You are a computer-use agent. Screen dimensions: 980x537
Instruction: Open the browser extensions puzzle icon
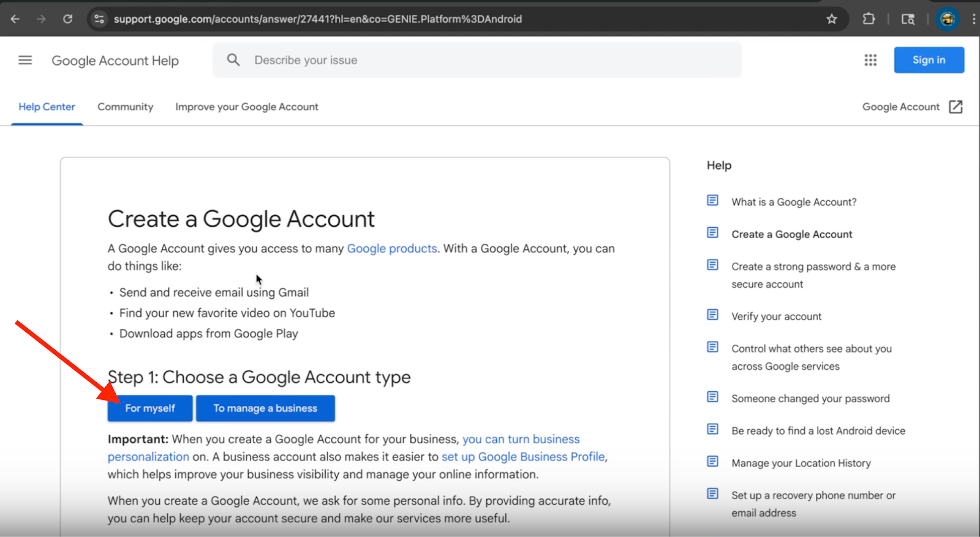869,19
